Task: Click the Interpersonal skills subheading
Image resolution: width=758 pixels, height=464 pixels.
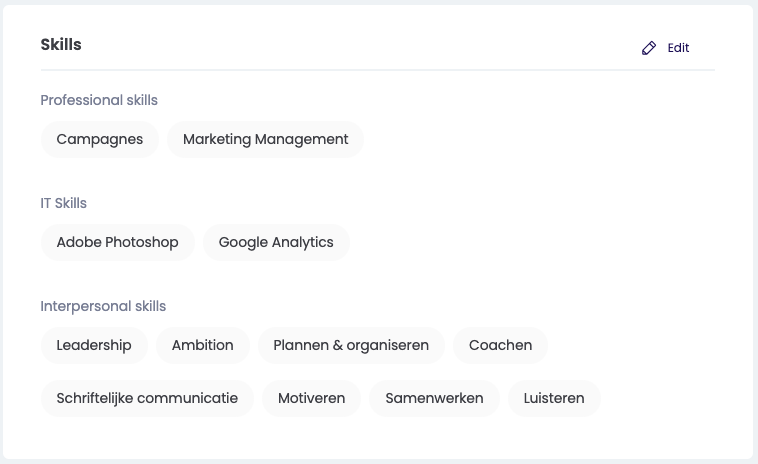Action: coord(103,306)
